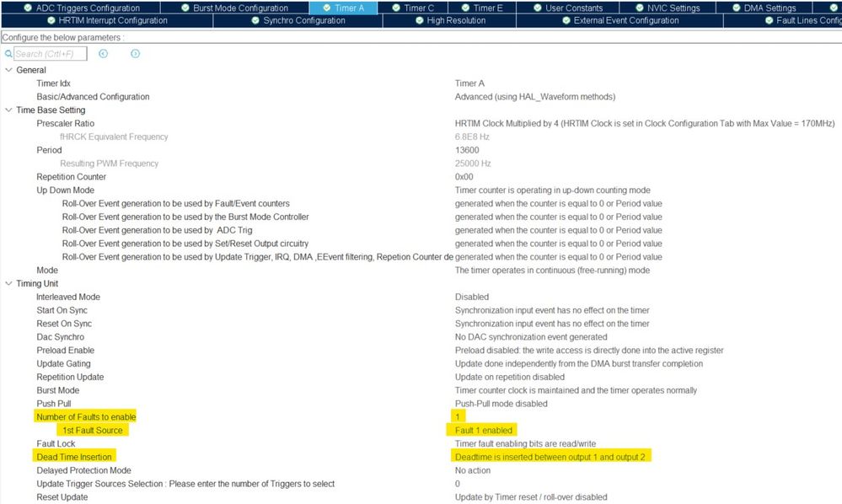The image size is (842, 504).
Task: Open Interleaved Mode Disabled value
Action: point(472,297)
